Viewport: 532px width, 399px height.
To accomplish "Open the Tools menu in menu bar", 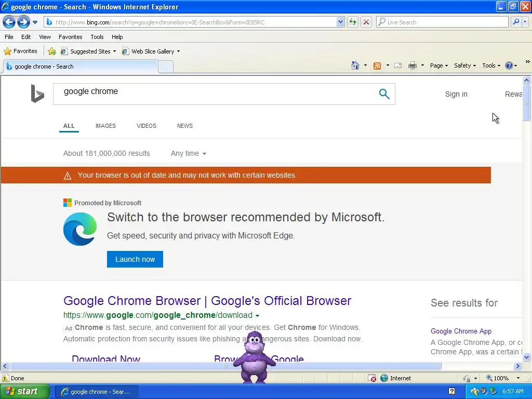I will point(97,37).
